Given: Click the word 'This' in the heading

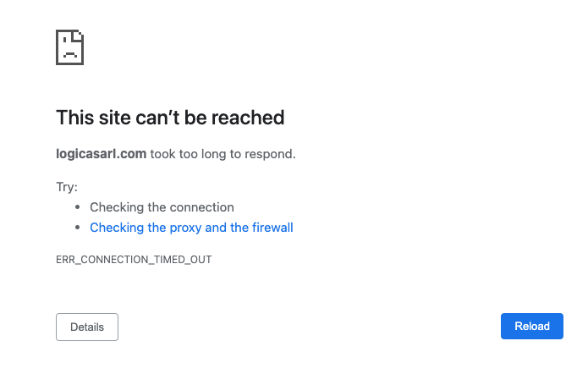Looking at the screenshot, I should (74, 117).
